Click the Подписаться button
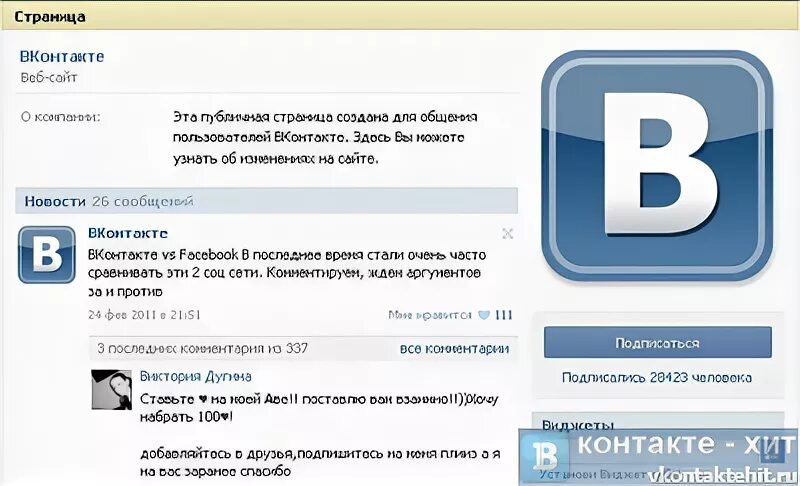This screenshot has width=800, height=486. click(658, 343)
